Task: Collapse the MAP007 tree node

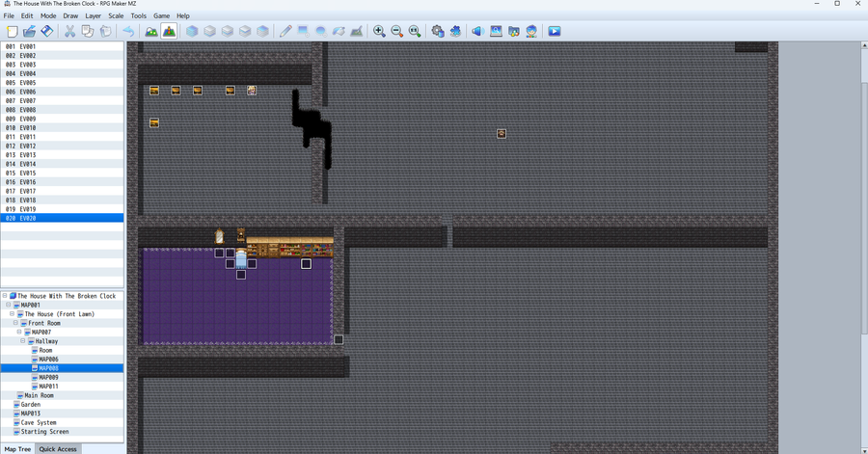Action: pyautogui.click(x=19, y=332)
